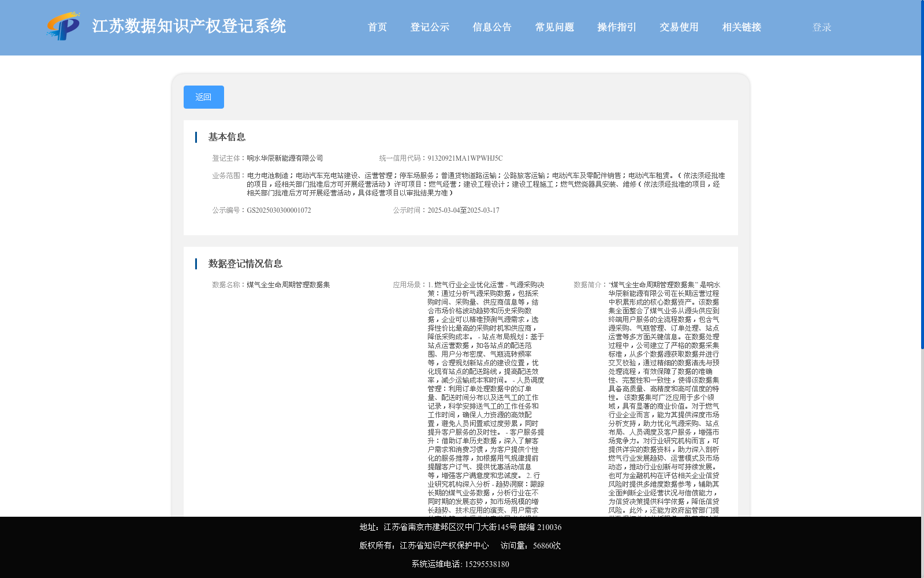Click the 数据简介 label
The width and height of the screenshot is (924, 578).
(590, 285)
